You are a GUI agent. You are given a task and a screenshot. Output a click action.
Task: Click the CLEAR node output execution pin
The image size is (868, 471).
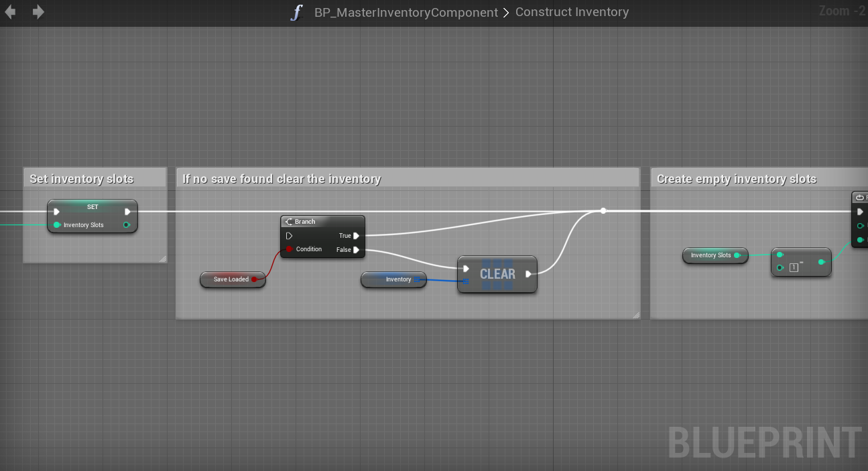tap(529, 273)
